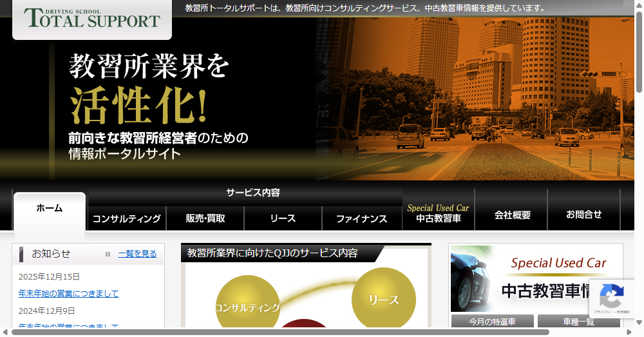Go to the お問合せ contact page

(x=584, y=215)
